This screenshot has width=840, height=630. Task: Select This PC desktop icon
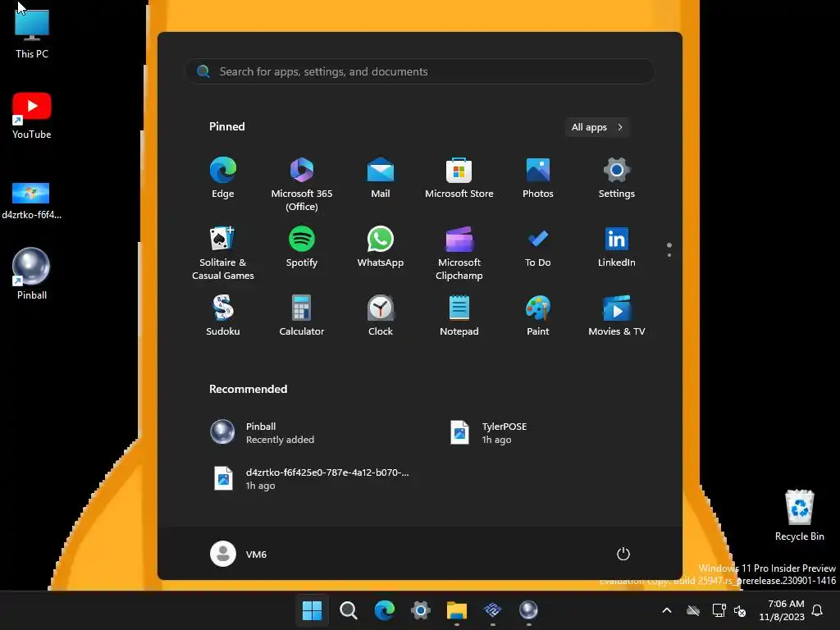(32, 33)
